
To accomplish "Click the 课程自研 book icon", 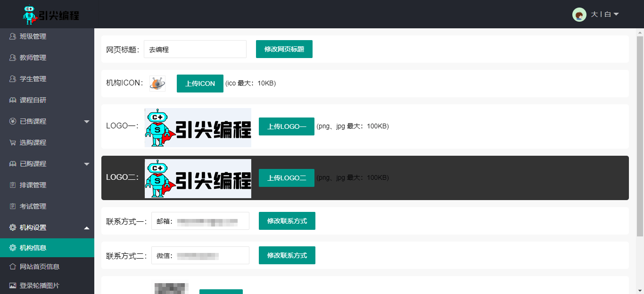I will click(x=13, y=100).
